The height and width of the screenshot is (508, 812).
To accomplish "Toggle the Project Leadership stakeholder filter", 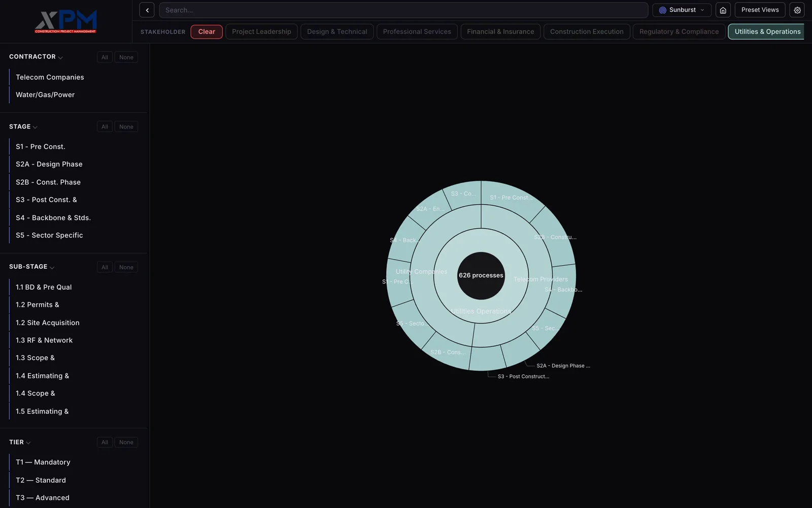I will point(261,31).
